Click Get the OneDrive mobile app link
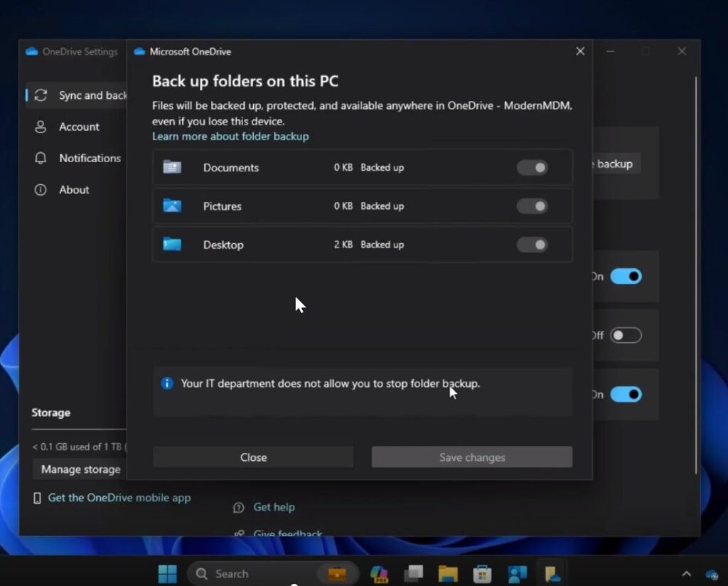This screenshot has height=586, width=728. click(119, 498)
